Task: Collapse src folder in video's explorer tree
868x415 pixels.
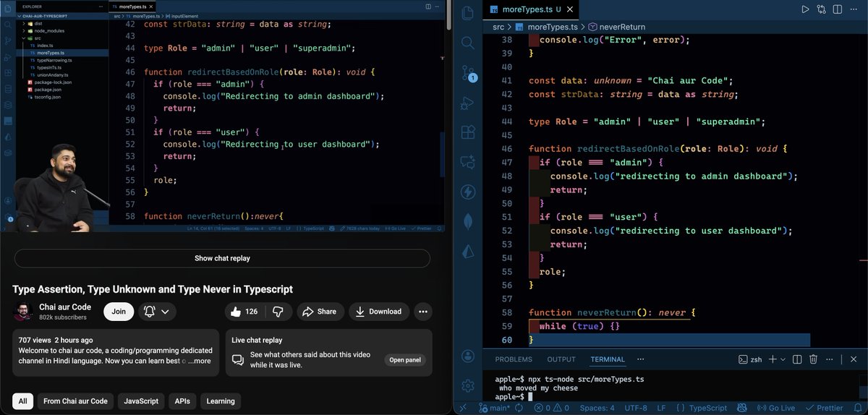Action: coord(38,38)
